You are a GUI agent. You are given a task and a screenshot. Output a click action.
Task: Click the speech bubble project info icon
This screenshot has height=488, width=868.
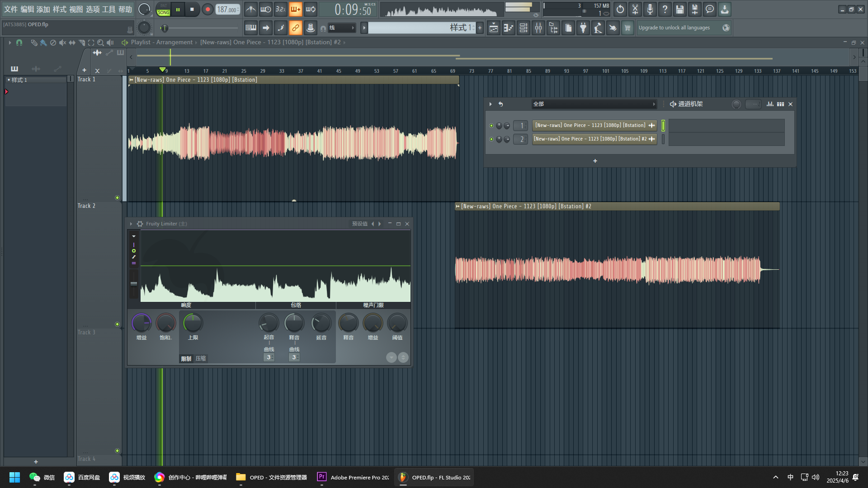point(710,9)
